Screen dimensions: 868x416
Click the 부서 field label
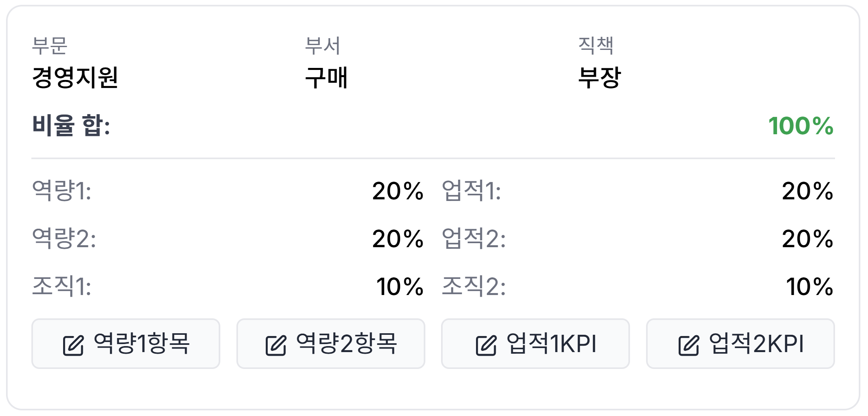[322, 45]
